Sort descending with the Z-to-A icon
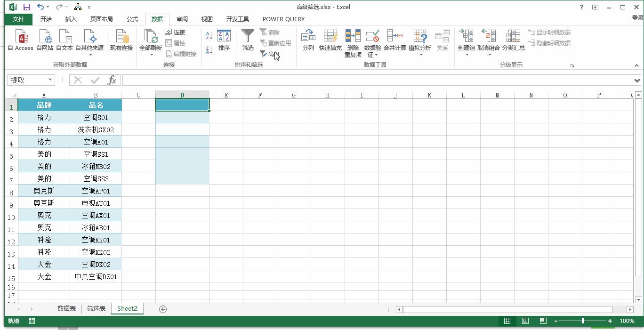Screen dimensions: 644x330 point(209,49)
